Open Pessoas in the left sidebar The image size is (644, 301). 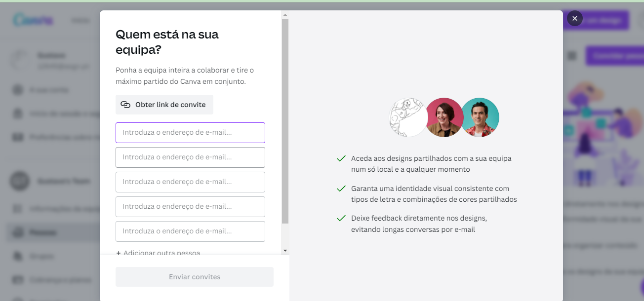[43, 232]
